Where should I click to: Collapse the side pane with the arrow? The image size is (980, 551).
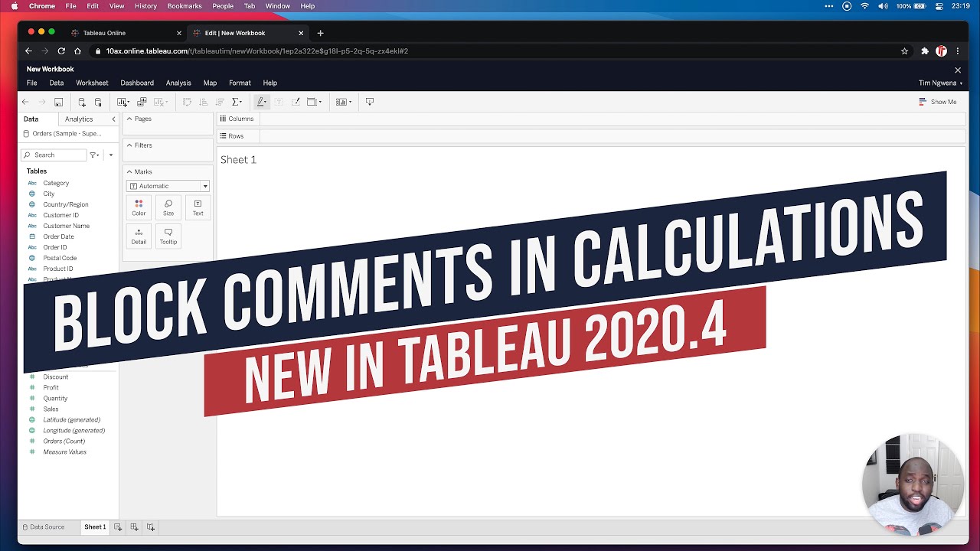113,119
